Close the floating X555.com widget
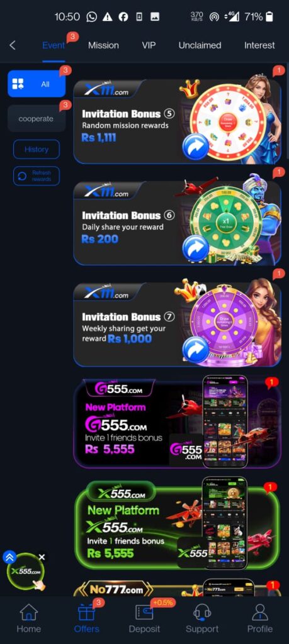 [x=42, y=557]
